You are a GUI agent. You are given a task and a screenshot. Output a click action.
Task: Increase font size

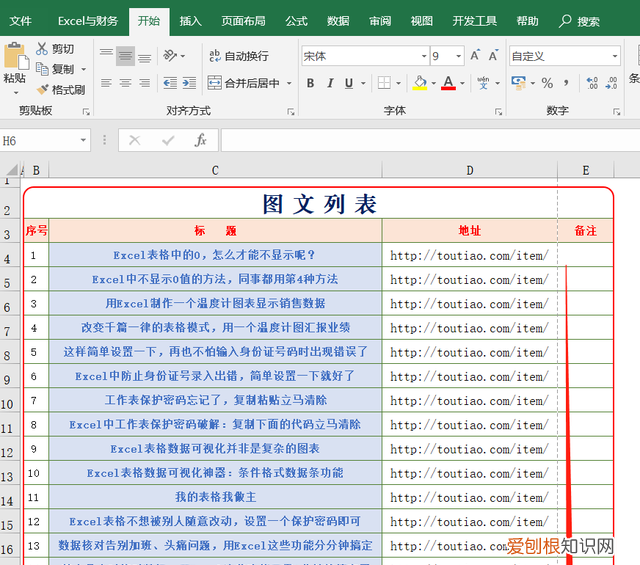click(x=475, y=56)
